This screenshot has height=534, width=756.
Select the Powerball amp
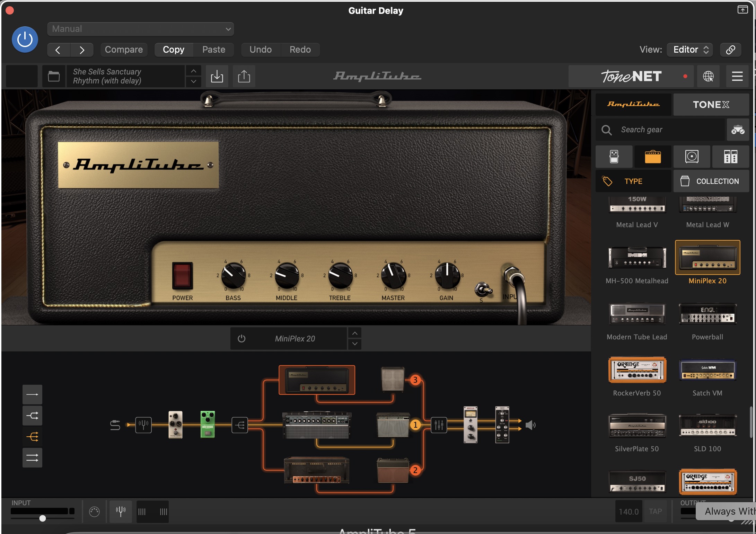coord(707,321)
